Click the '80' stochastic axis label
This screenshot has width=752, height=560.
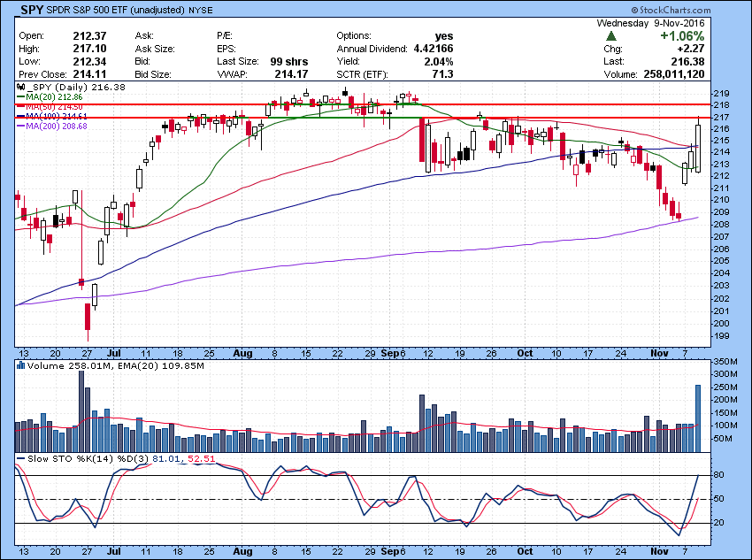[x=719, y=475]
